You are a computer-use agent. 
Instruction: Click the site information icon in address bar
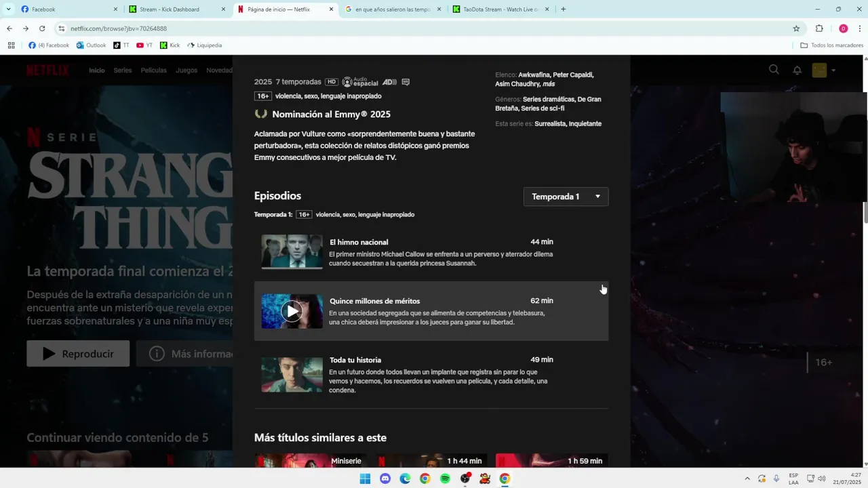coord(61,28)
